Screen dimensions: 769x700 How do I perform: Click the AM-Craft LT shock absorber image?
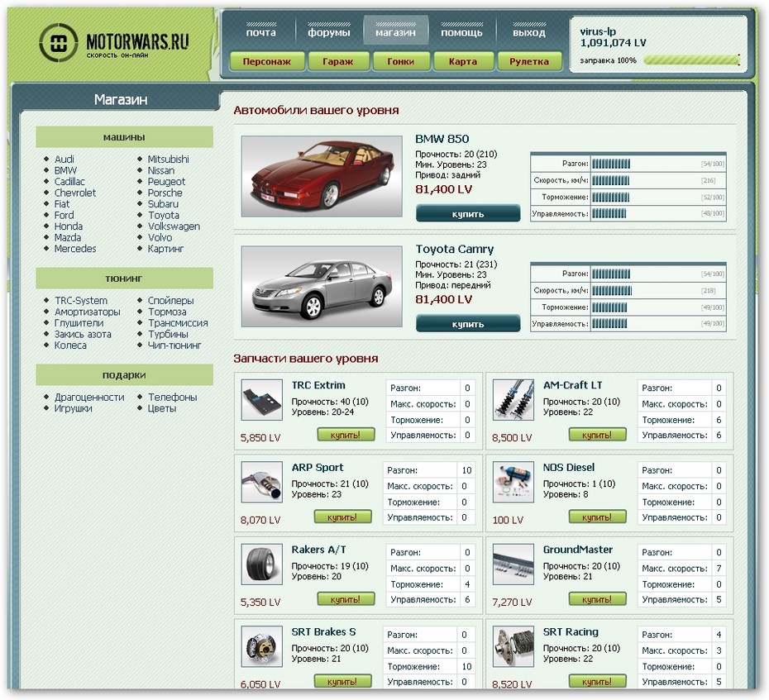pos(513,399)
